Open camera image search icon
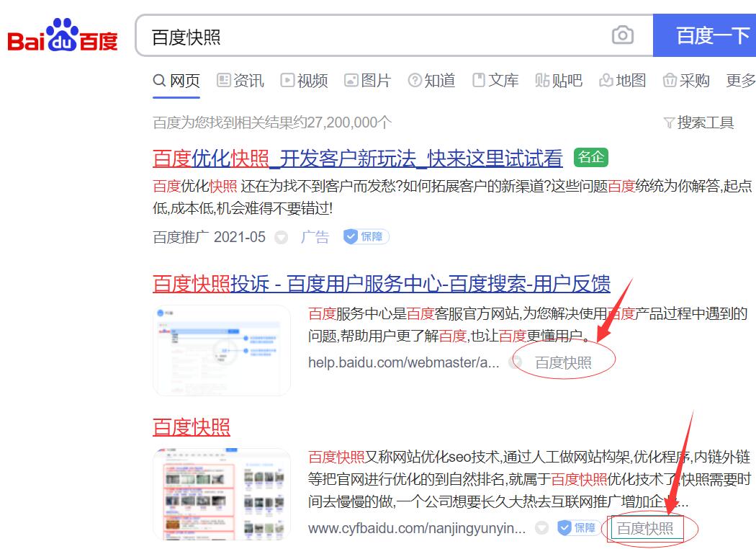 coord(623,35)
